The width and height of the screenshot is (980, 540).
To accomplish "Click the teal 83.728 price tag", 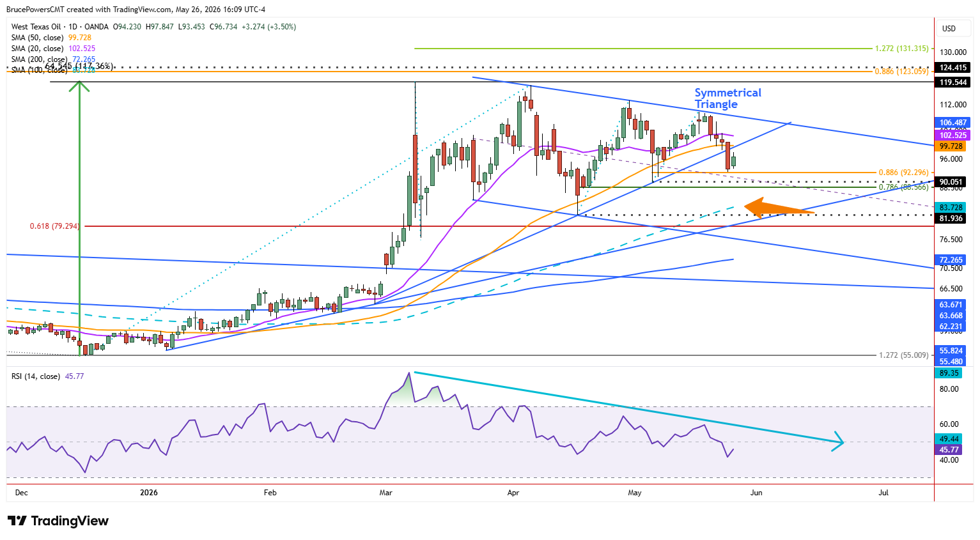I will [951, 208].
